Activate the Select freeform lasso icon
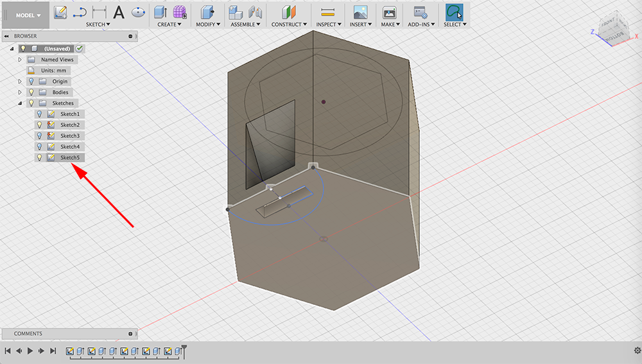 (x=454, y=12)
